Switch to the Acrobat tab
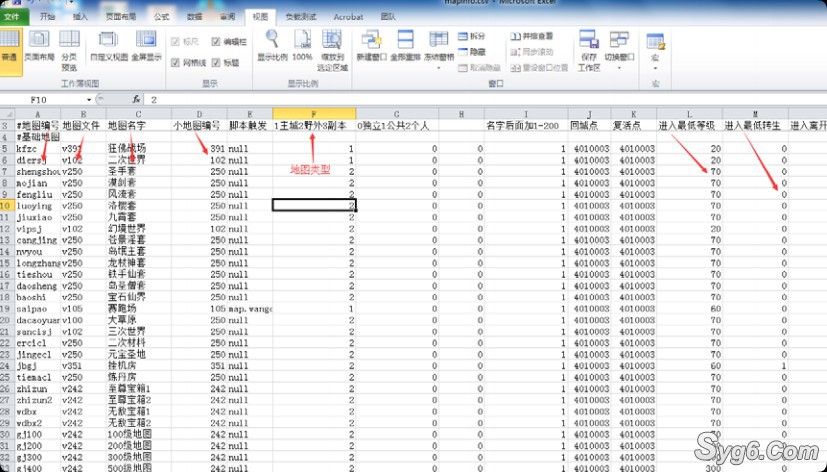The height and width of the screenshot is (472, 827). (x=348, y=17)
